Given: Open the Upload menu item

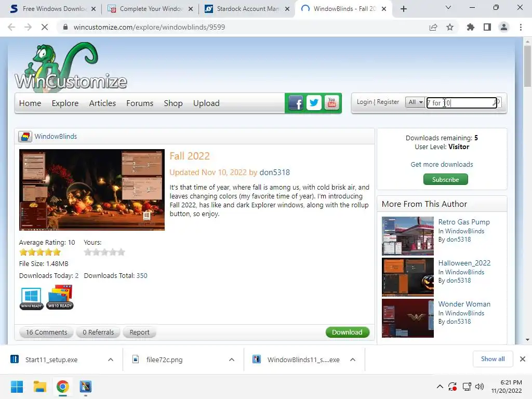Looking at the screenshot, I should coord(206,103).
